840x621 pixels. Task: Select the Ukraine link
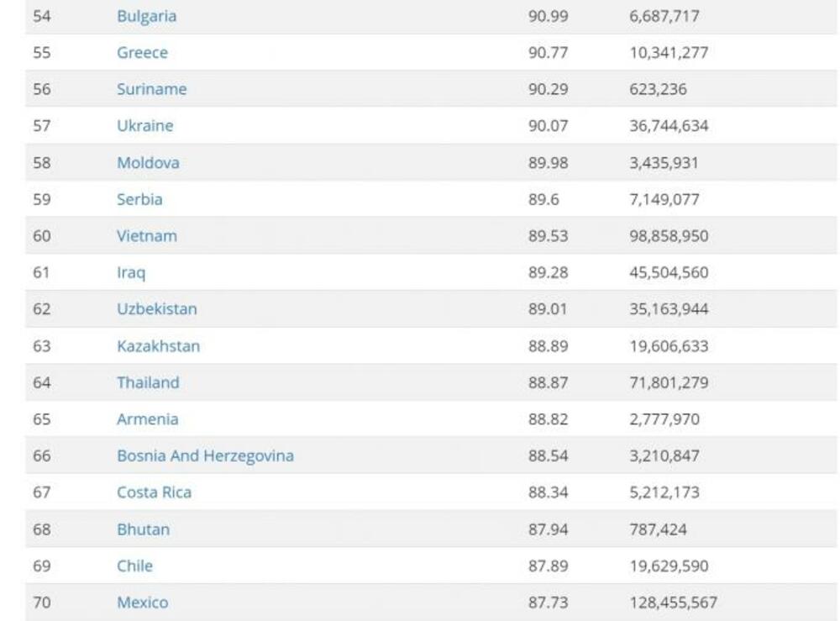[x=144, y=126]
